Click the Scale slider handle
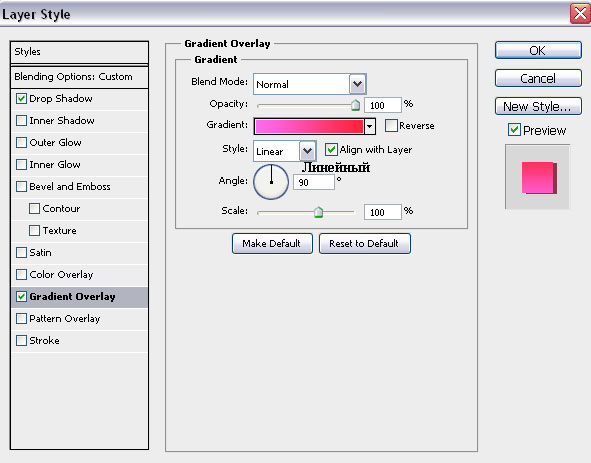 point(318,212)
